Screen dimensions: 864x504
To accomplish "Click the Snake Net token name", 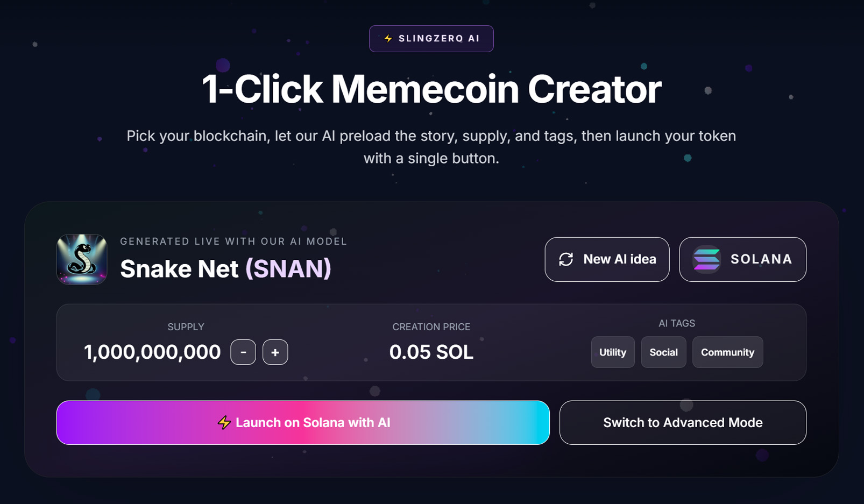I will pos(179,269).
